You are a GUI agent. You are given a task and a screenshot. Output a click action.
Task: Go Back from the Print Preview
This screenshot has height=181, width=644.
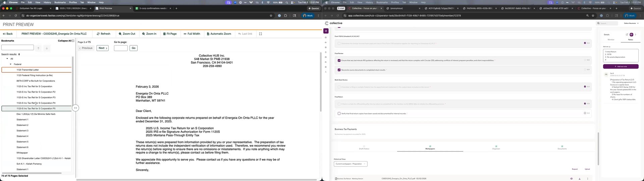[x=8, y=34]
